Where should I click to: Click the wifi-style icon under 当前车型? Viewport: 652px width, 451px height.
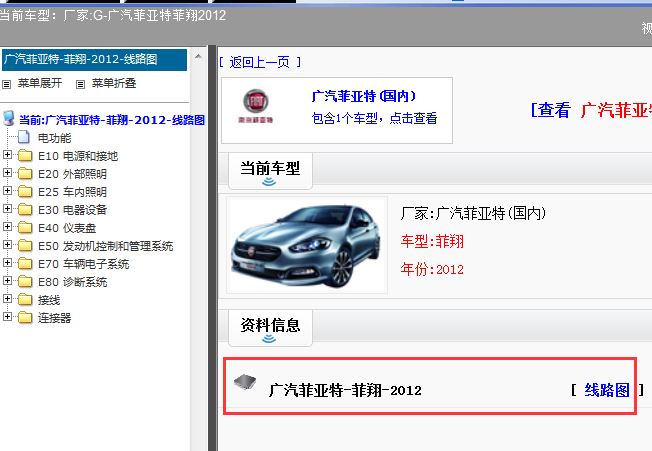[x=269, y=182]
